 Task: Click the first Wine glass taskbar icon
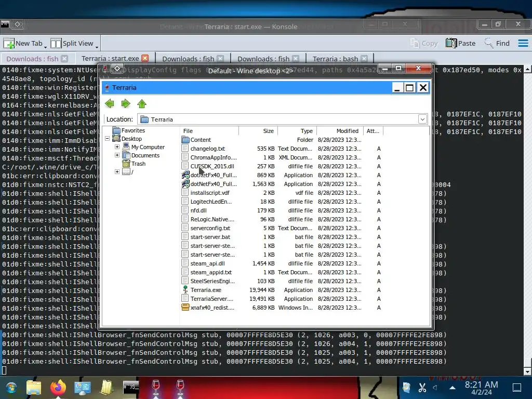[x=156, y=387]
